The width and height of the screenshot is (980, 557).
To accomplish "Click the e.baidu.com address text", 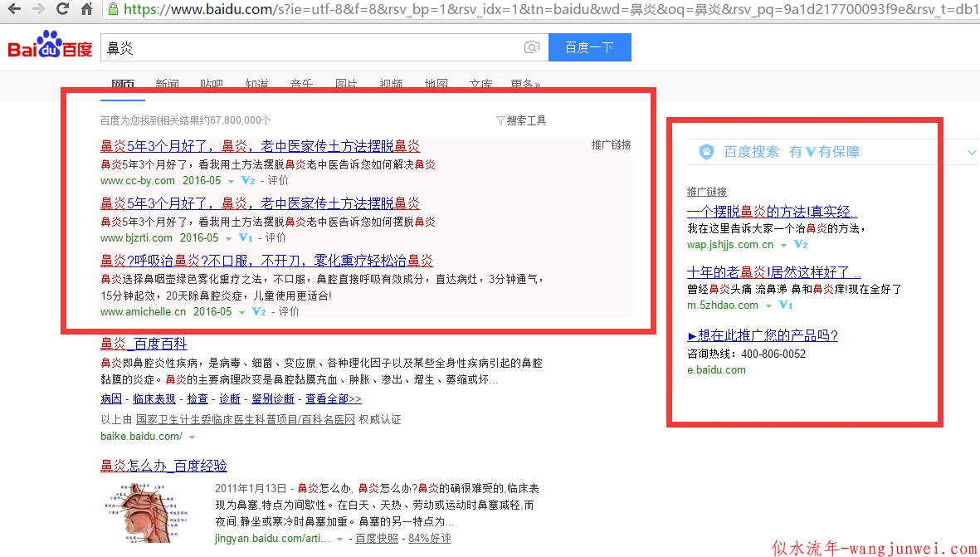I will (x=716, y=370).
